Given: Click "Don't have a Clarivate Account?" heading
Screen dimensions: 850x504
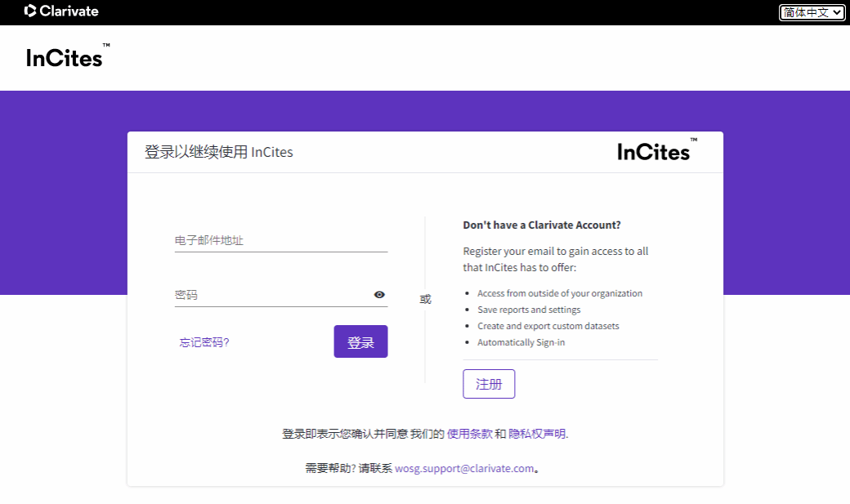Looking at the screenshot, I should 542,225.
